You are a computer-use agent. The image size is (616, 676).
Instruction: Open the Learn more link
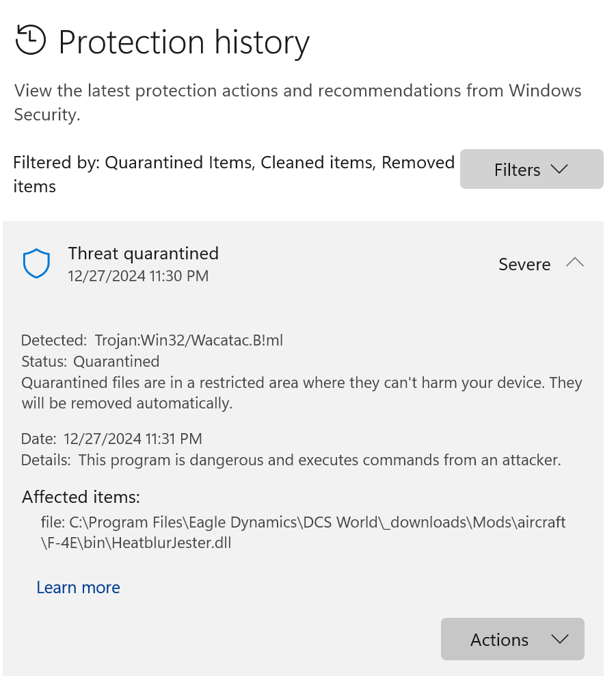78,587
